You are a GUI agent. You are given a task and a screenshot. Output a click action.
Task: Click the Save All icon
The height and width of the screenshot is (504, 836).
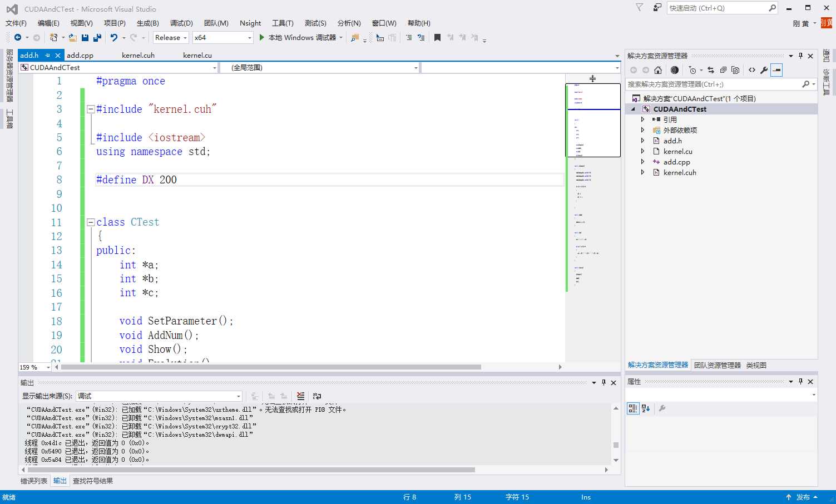tap(97, 37)
